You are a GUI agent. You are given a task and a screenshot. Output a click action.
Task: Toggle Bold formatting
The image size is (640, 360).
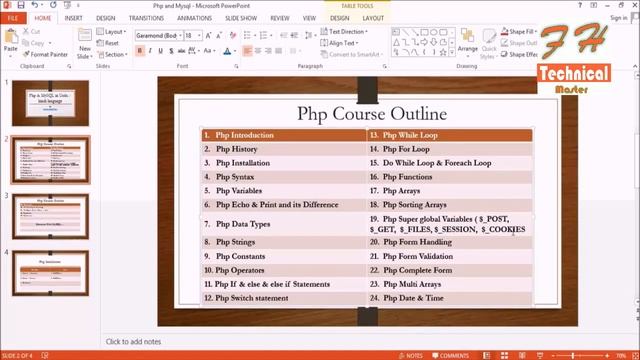point(140,51)
